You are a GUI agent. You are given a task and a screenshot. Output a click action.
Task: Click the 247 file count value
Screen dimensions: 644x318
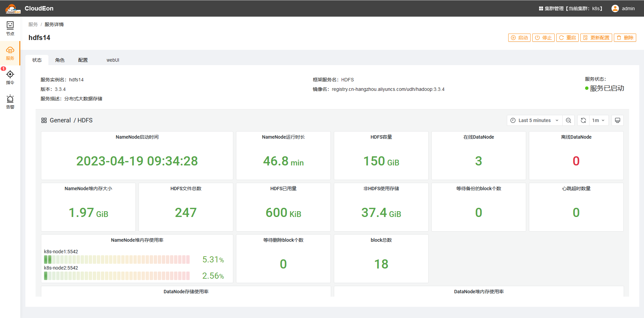(186, 213)
